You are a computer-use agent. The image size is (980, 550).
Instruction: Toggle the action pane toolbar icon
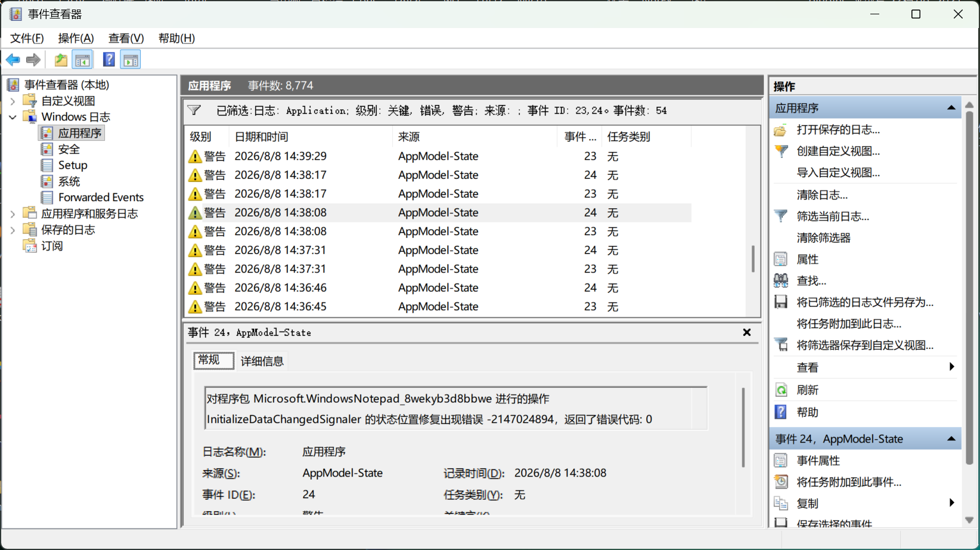131,60
